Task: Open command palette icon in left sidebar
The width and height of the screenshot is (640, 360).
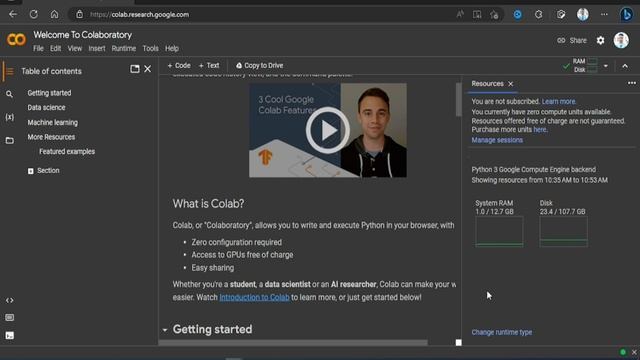Action: pyautogui.click(x=9, y=318)
